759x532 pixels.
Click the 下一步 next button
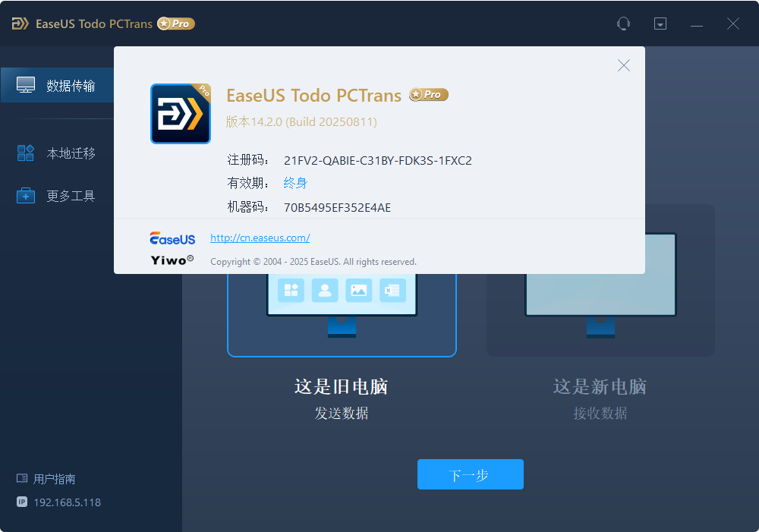[471, 474]
